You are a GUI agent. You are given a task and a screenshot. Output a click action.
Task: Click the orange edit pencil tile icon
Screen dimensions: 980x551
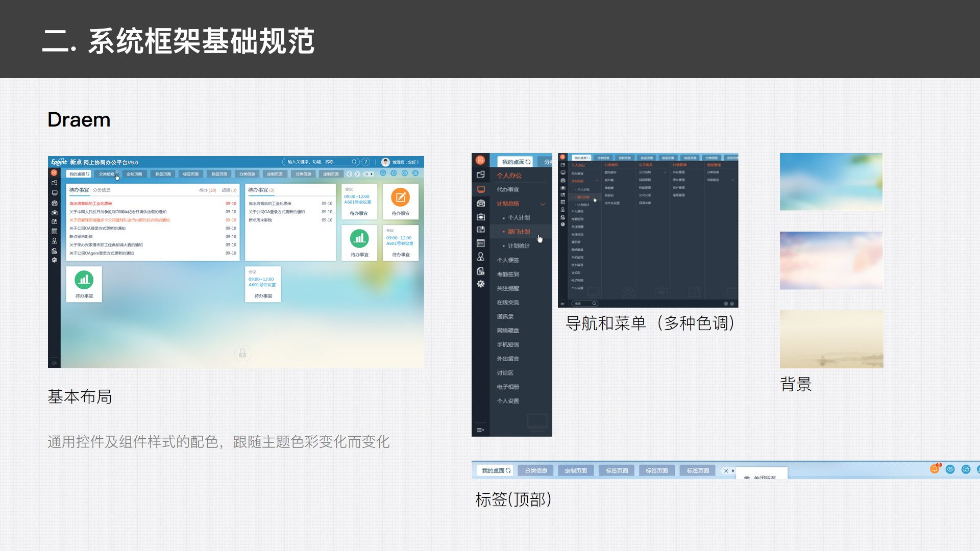(400, 197)
